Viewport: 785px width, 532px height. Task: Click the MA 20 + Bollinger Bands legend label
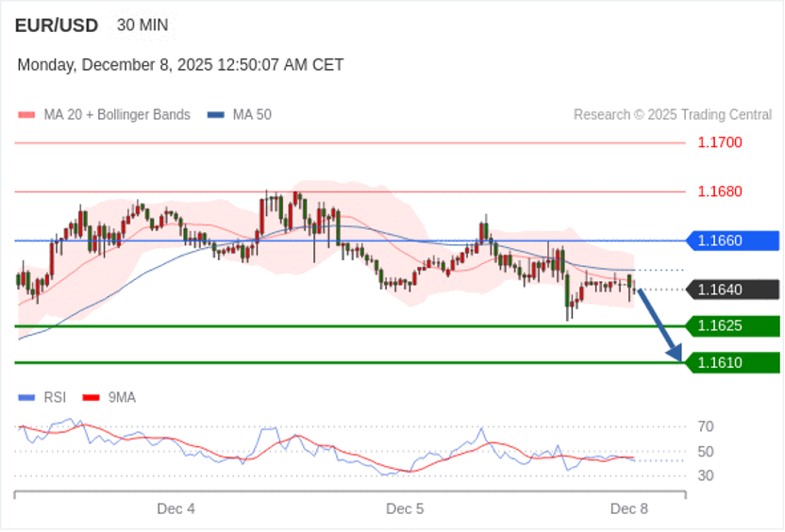point(117,115)
